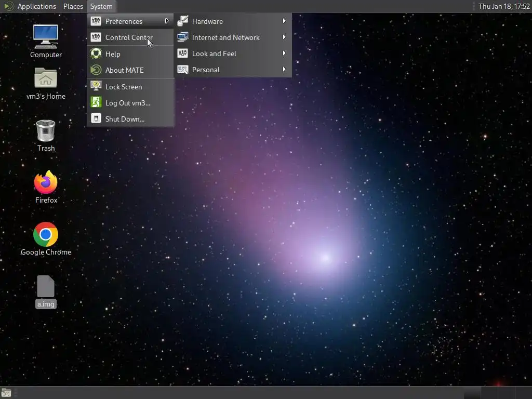Image resolution: width=532 pixels, height=399 pixels.
Task: Launch Firefox from the desktop
Action: click(46, 182)
